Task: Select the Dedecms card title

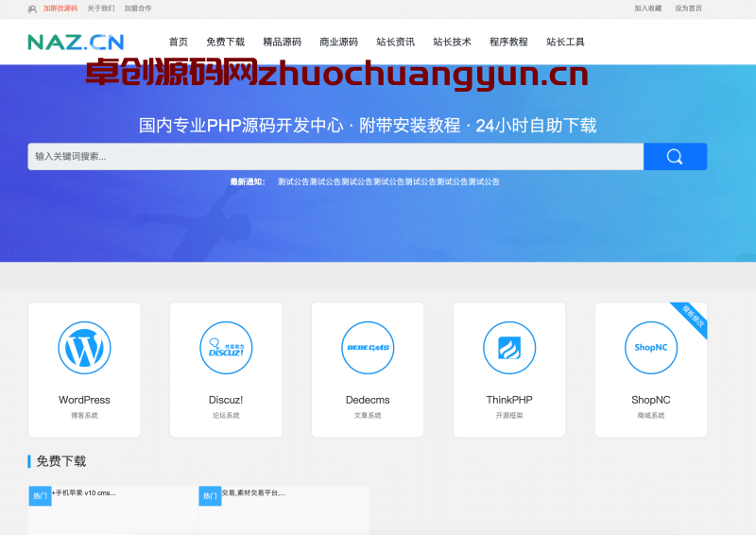Action: point(368,400)
